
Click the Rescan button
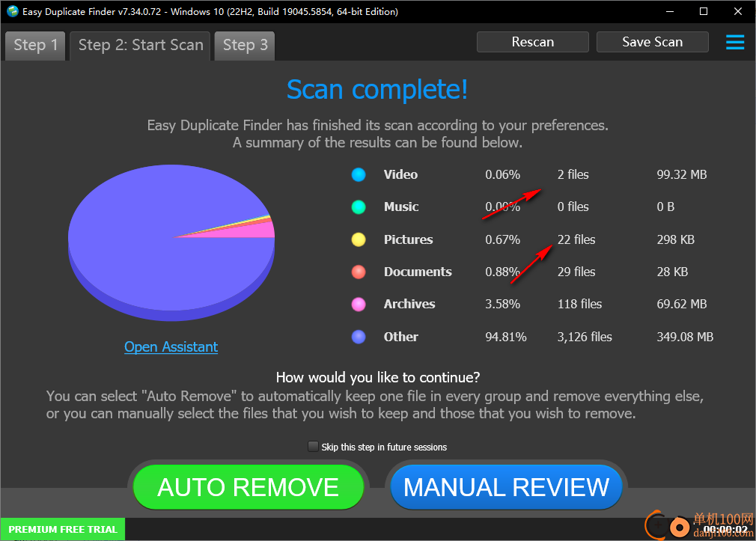(x=533, y=42)
